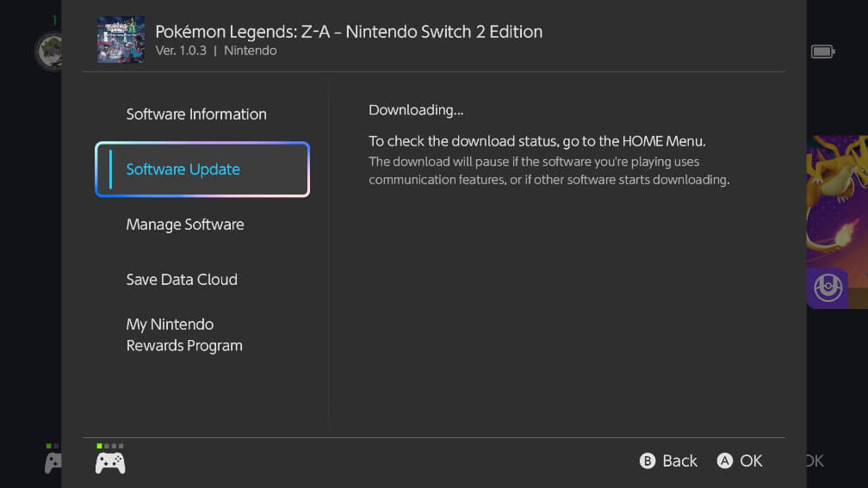868x488 pixels.
Task: Go to Manage Software
Action: 185,225
